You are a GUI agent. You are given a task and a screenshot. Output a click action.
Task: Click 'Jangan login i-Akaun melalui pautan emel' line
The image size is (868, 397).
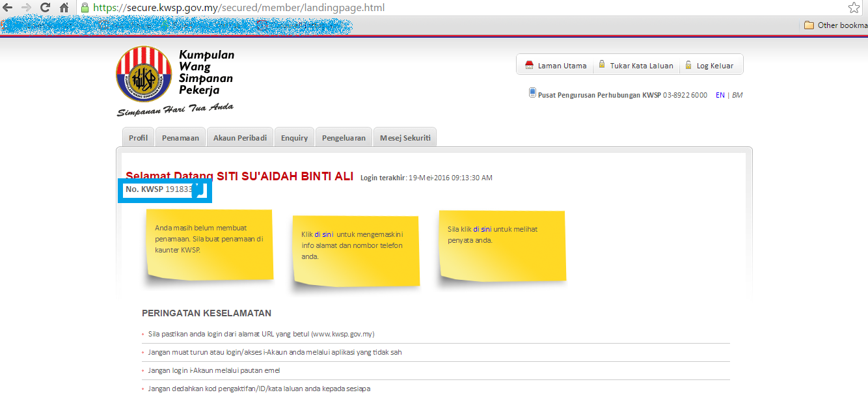(x=214, y=370)
